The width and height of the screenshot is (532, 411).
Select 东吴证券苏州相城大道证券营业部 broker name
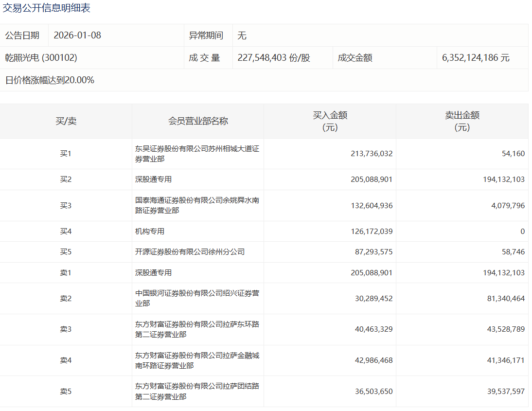point(197,154)
